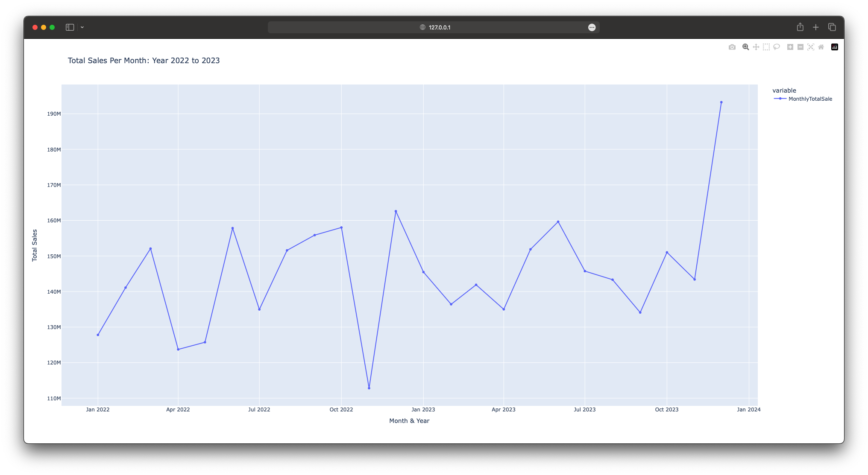Viewport: 868px width, 475px height.
Task: Open a new tab with plus
Action: 815,27
